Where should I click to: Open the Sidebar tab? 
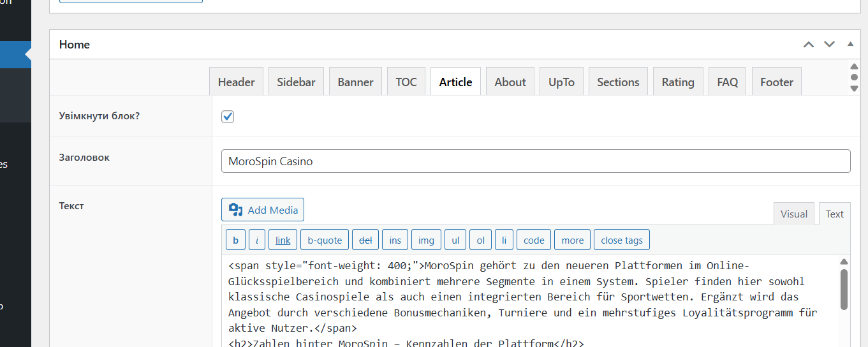(x=296, y=82)
